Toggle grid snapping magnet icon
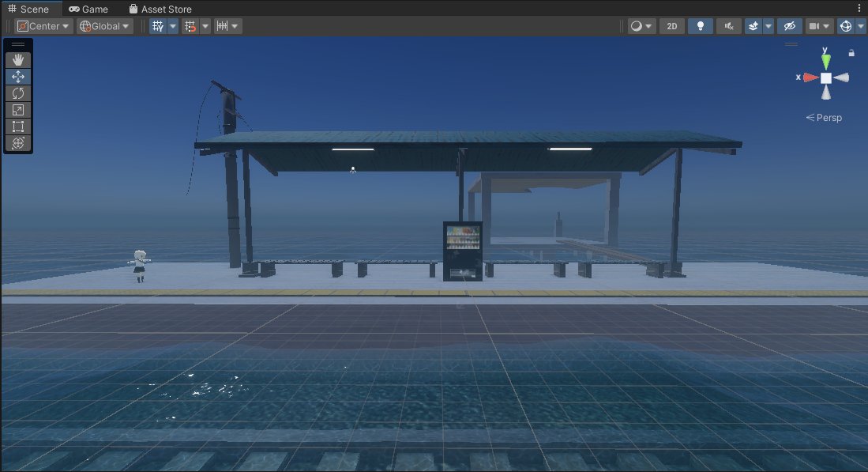 click(190, 26)
